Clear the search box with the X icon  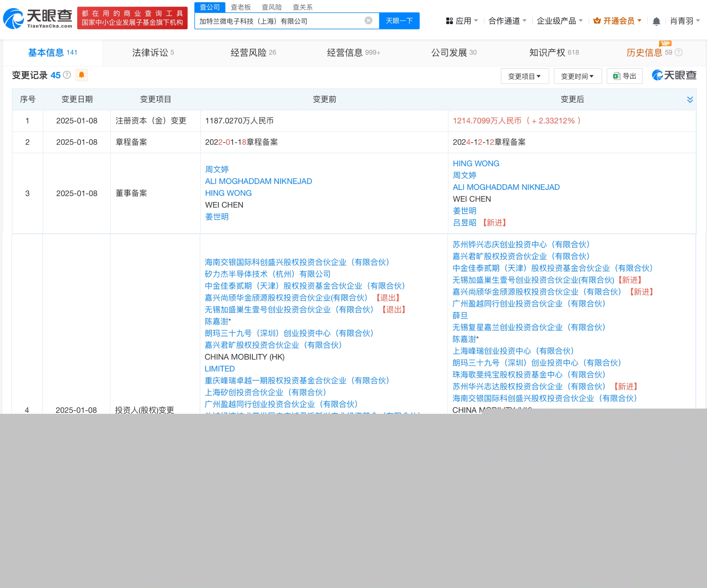368,21
